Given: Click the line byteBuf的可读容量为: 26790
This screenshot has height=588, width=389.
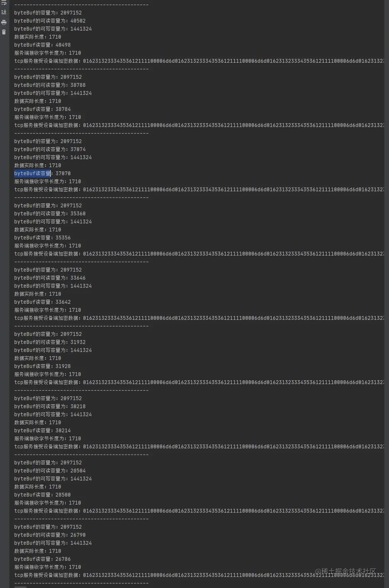Looking at the screenshot, I should [x=50, y=535].
